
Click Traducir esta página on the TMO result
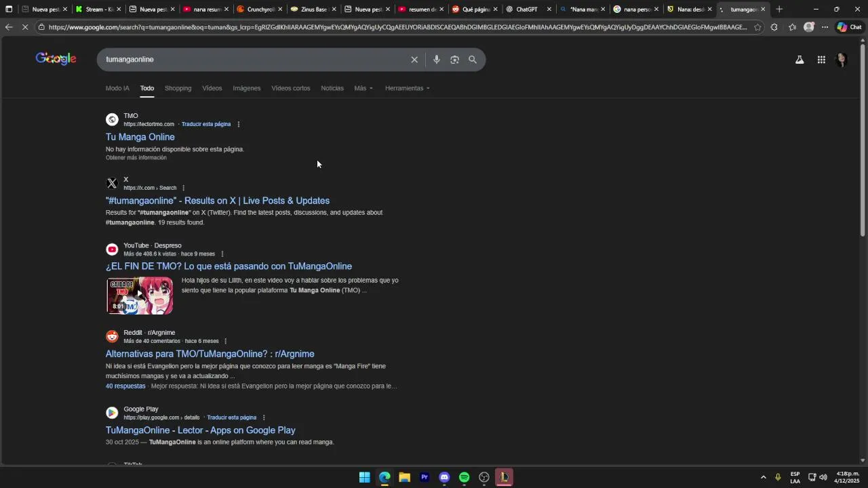pos(206,125)
